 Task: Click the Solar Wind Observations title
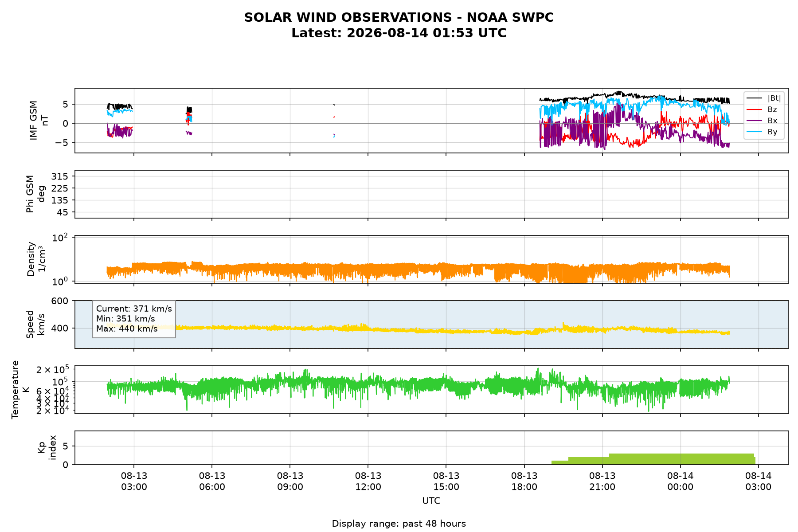point(399,17)
